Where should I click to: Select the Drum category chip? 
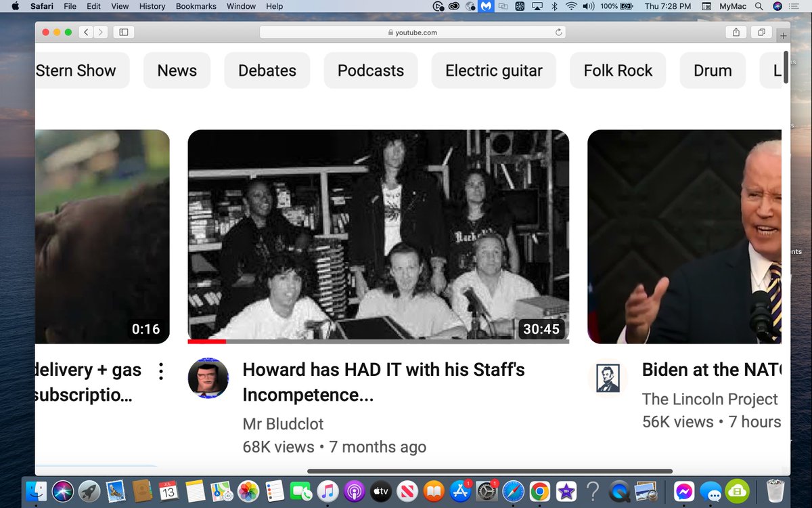pyautogui.click(x=713, y=70)
